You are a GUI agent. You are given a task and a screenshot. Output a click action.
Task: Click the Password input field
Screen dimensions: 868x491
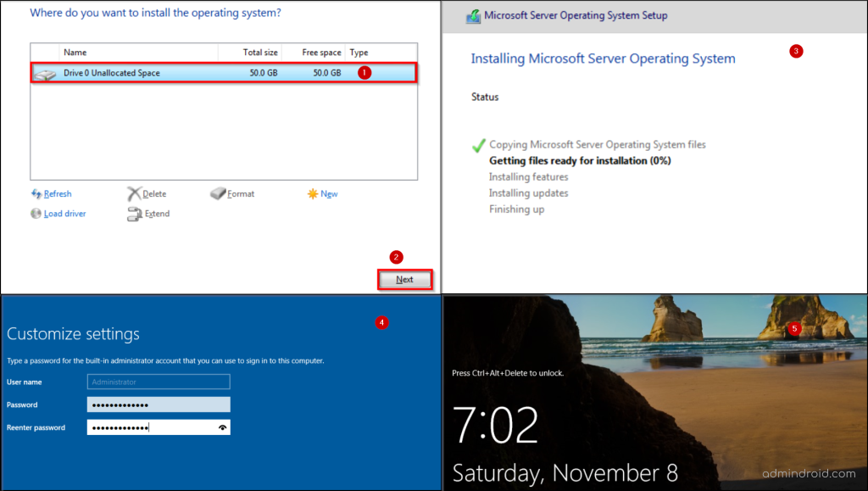(x=158, y=405)
